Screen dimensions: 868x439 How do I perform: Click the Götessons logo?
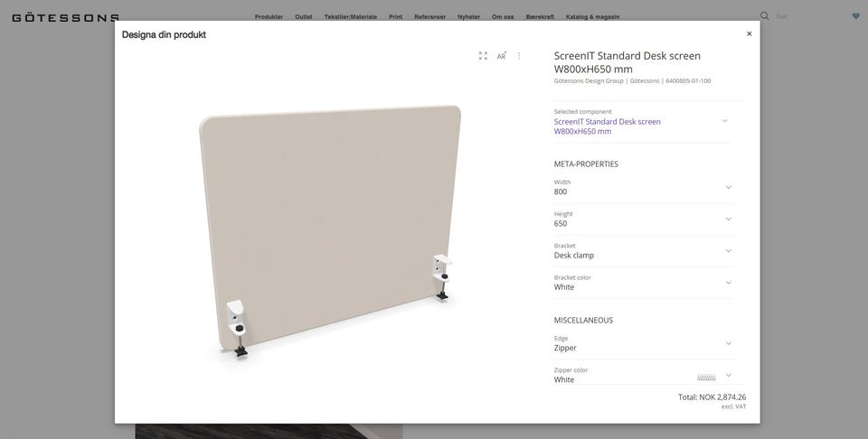pos(65,18)
